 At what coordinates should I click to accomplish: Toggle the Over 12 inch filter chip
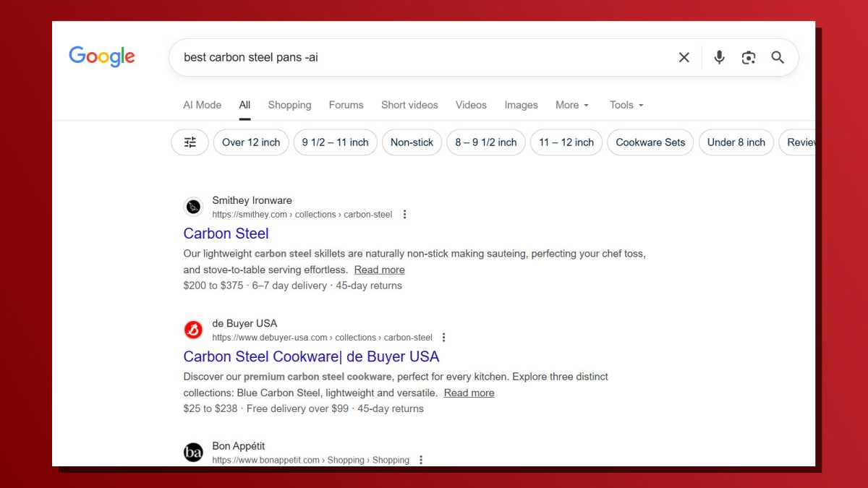251,142
